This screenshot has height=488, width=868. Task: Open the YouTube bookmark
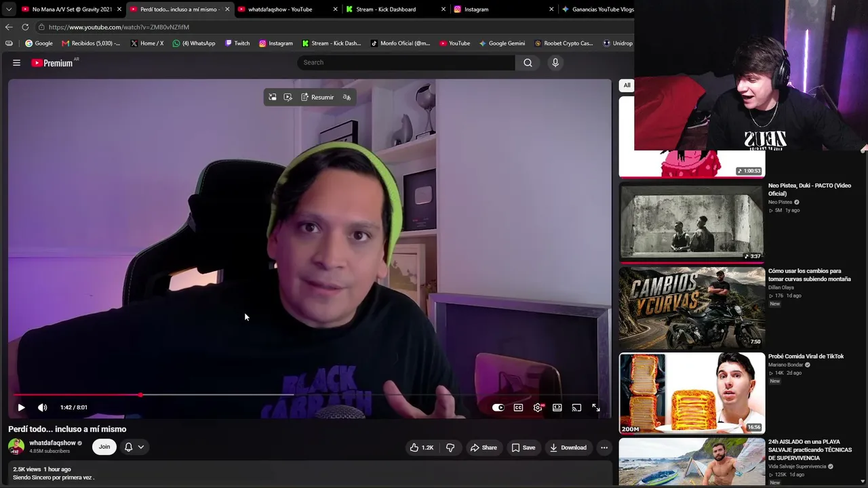pyautogui.click(x=454, y=43)
